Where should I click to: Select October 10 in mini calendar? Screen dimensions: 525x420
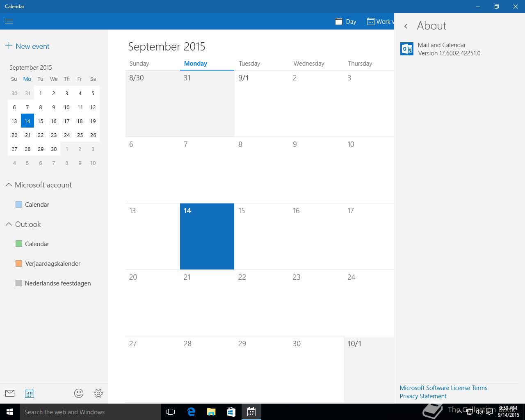[93, 163]
